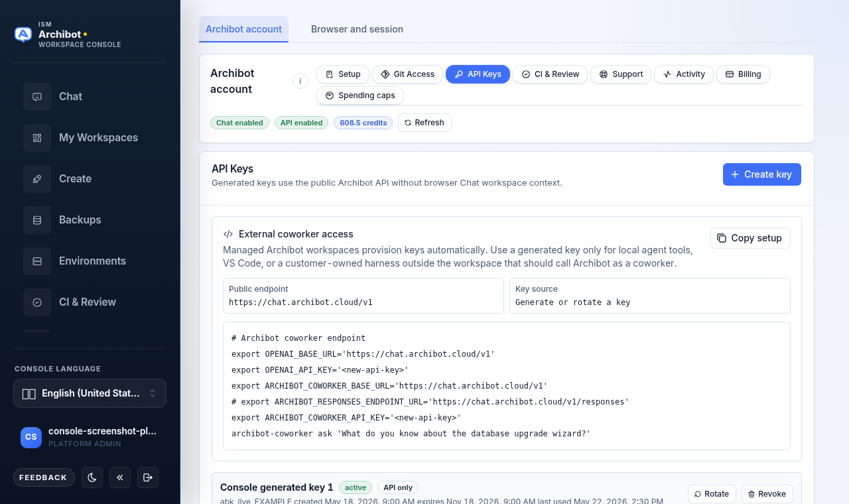Select the Spending caps tab
Viewport: 849px width, 504px height.
pyautogui.click(x=360, y=95)
